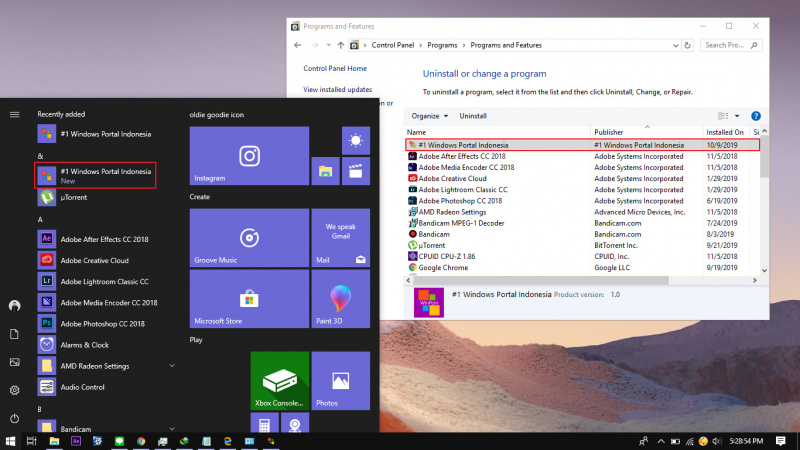
Task: Open the Xbox Console tile
Action: 280,381
